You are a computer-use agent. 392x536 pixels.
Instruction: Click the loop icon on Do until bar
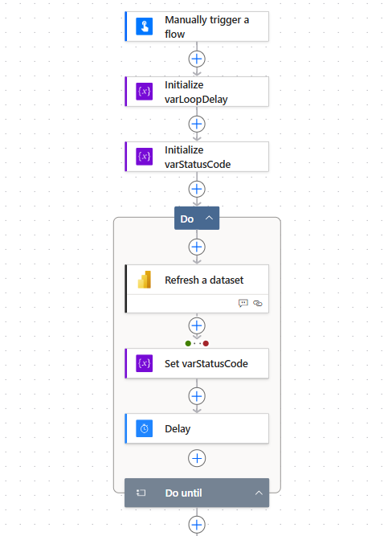point(141,493)
